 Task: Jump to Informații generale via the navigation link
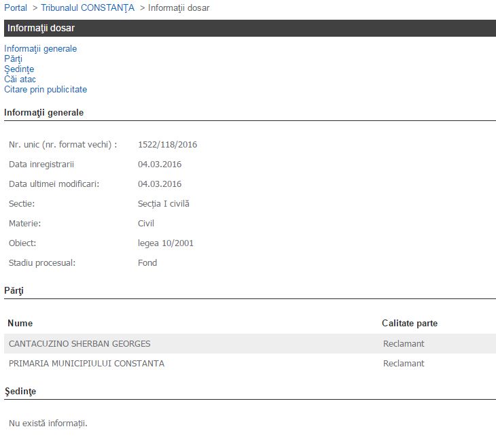(x=41, y=49)
